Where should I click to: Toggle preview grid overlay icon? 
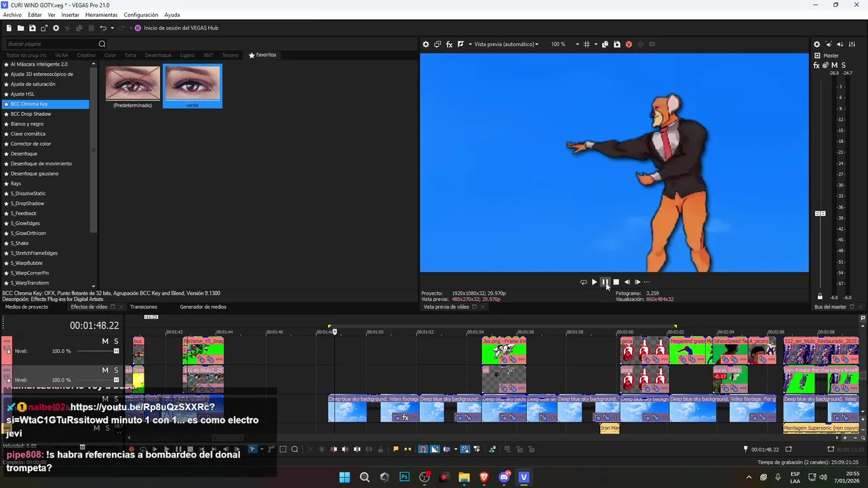[x=587, y=44]
